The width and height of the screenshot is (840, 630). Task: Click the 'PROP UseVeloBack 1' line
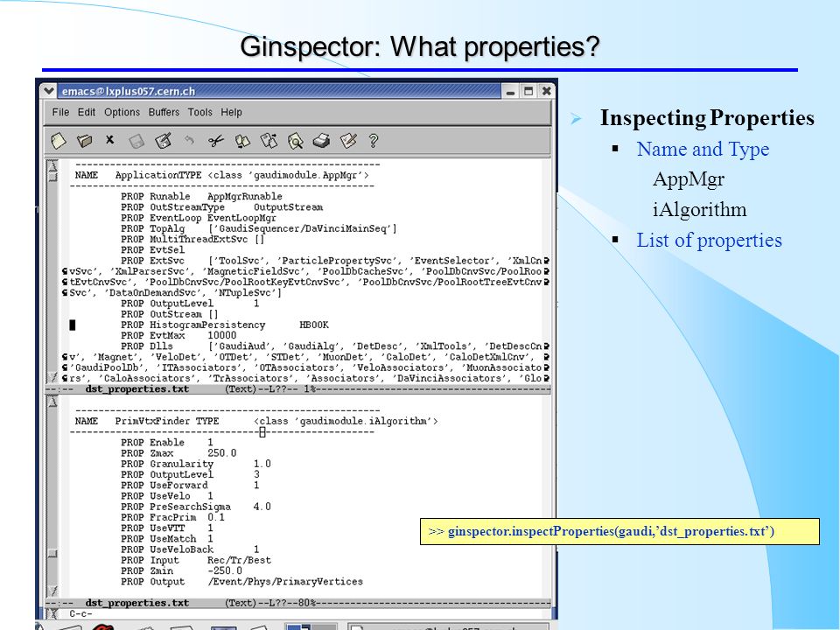pos(190,549)
